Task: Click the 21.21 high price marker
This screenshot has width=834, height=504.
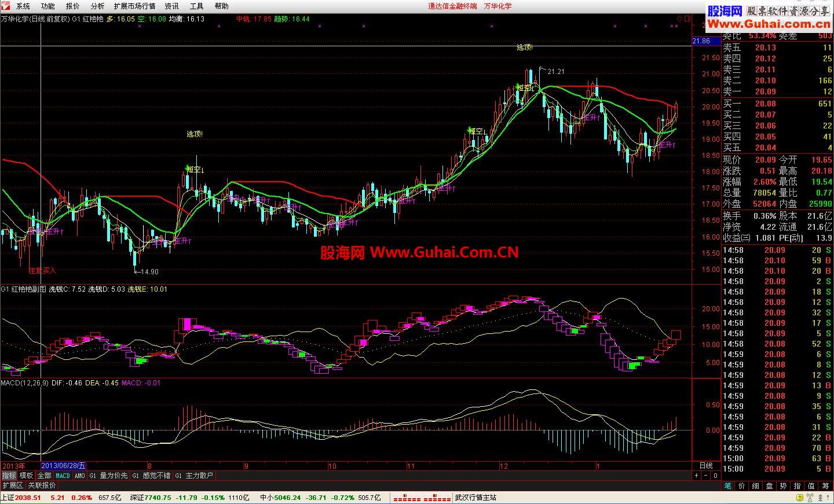Action: point(555,71)
